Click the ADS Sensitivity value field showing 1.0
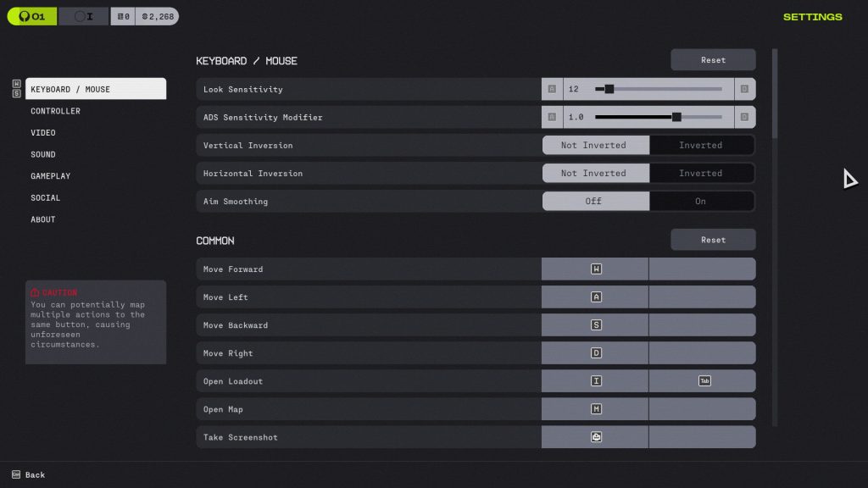 574,117
